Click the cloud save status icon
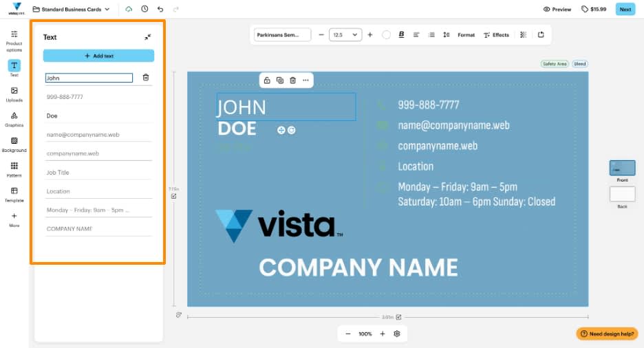 [129, 9]
